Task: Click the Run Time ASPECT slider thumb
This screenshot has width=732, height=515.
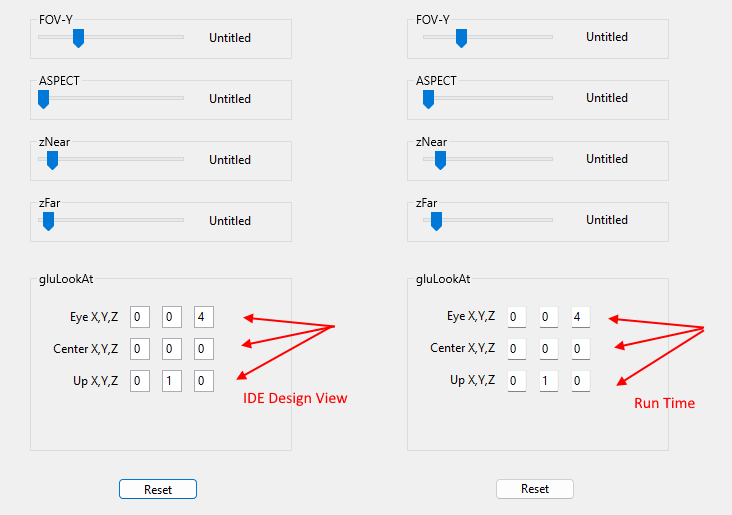Action: (428, 99)
